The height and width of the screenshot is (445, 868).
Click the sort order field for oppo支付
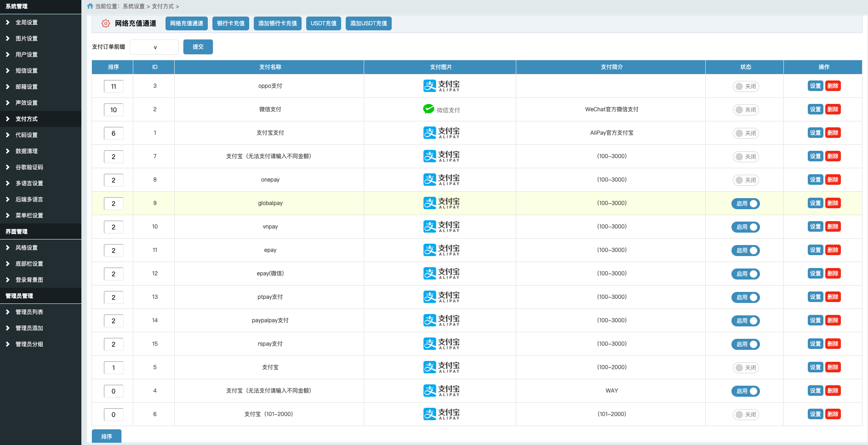point(114,86)
